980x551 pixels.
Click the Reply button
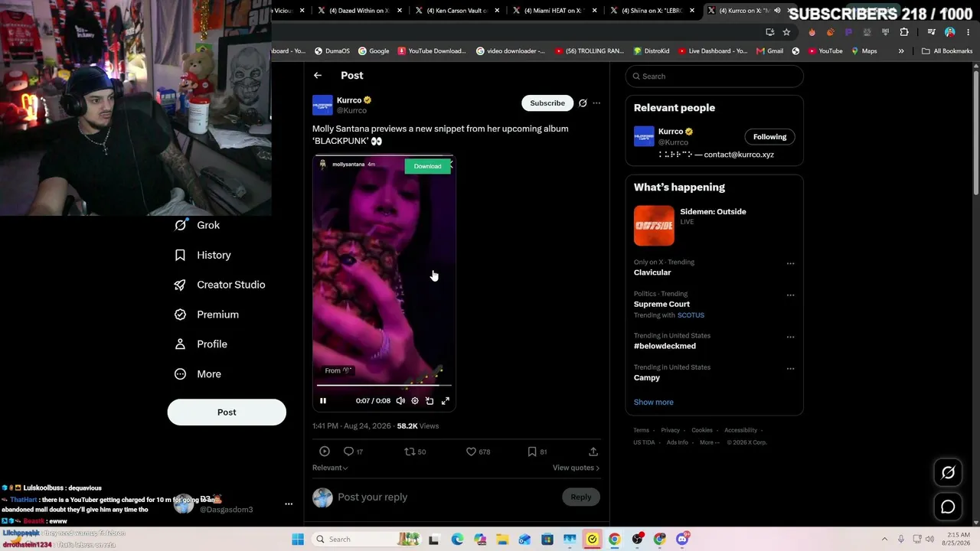click(x=581, y=497)
